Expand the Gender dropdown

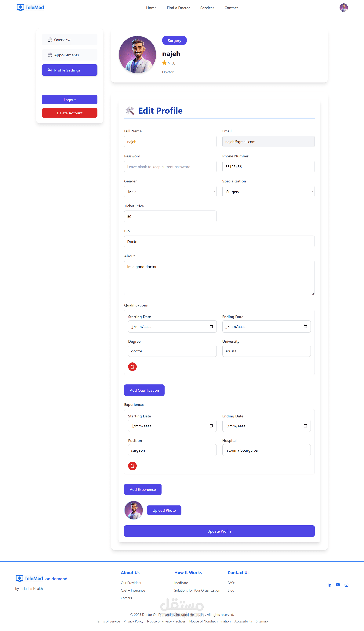(x=170, y=192)
